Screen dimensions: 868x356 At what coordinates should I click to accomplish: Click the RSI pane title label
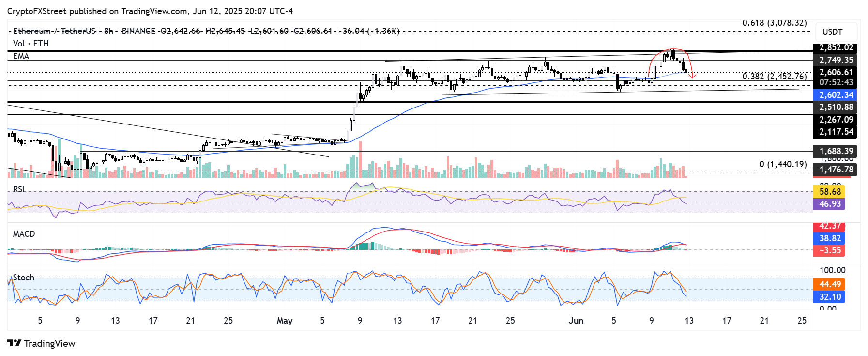(x=19, y=189)
